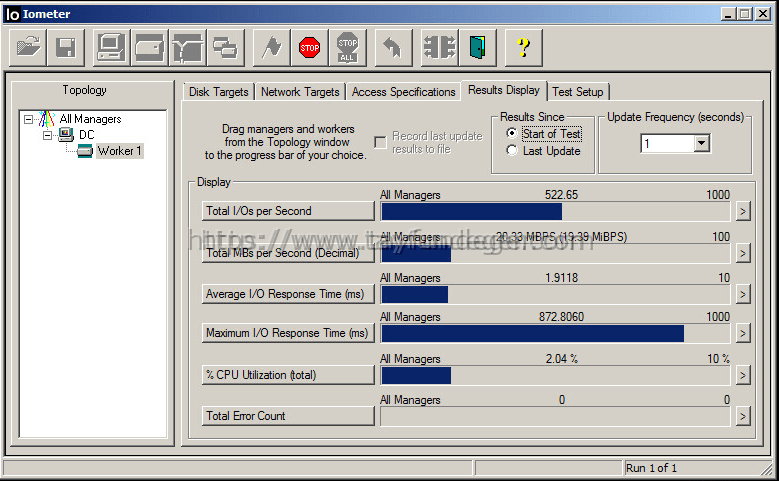This screenshot has width=779, height=481.
Task: Click the DC computer icon in the tree
Action: 66,135
